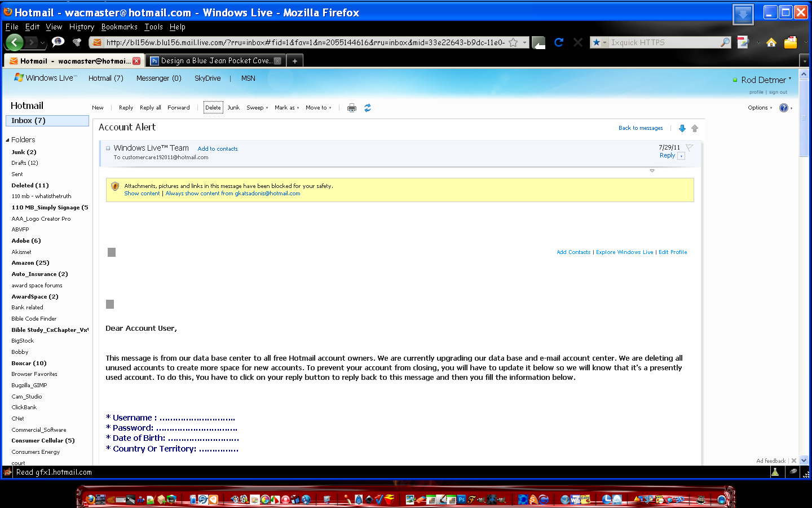Open Hotmail help question mark icon
This screenshot has width=812, height=508.
[784, 108]
